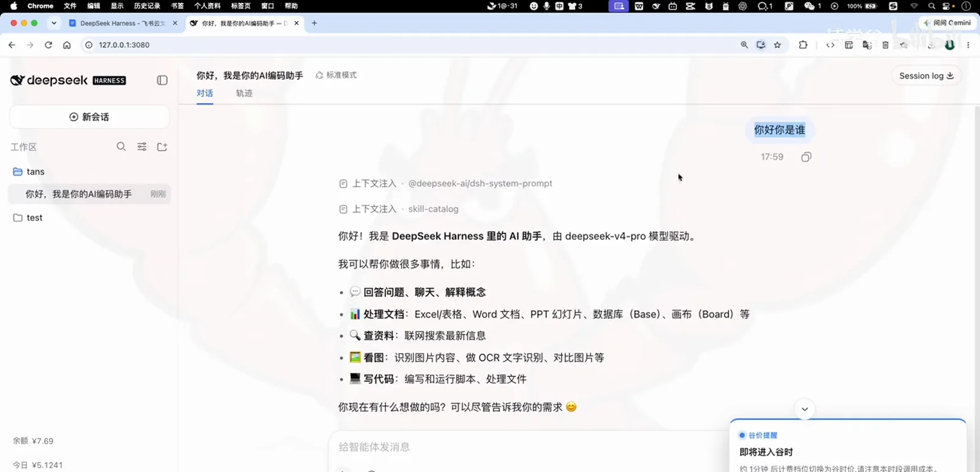Download the Session log
980x472 pixels.
(926, 75)
